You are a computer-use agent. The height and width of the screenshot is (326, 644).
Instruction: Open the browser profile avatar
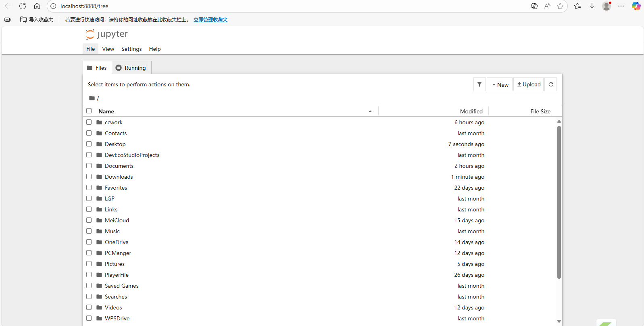click(x=606, y=6)
